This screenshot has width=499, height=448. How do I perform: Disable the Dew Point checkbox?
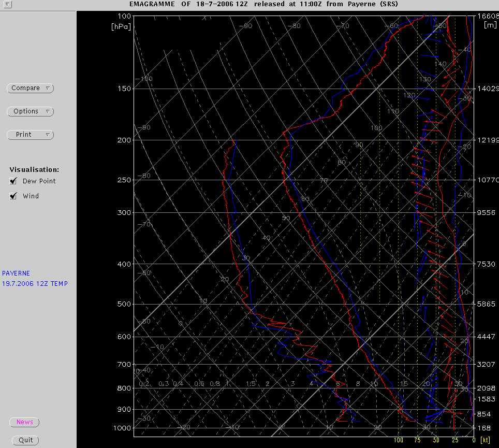[x=13, y=181]
